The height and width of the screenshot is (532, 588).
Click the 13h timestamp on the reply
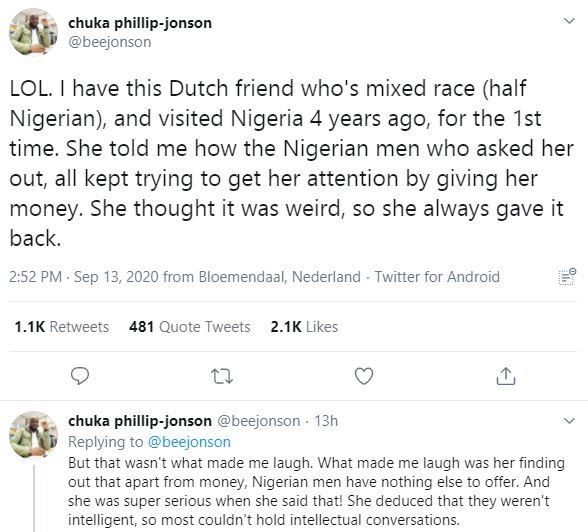pyautogui.click(x=326, y=421)
